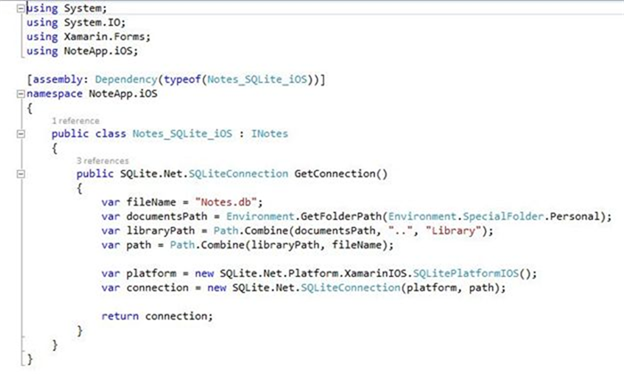The height and width of the screenshot is (374, 624).
Task: Click the namespace keyword
Action: 55,94
